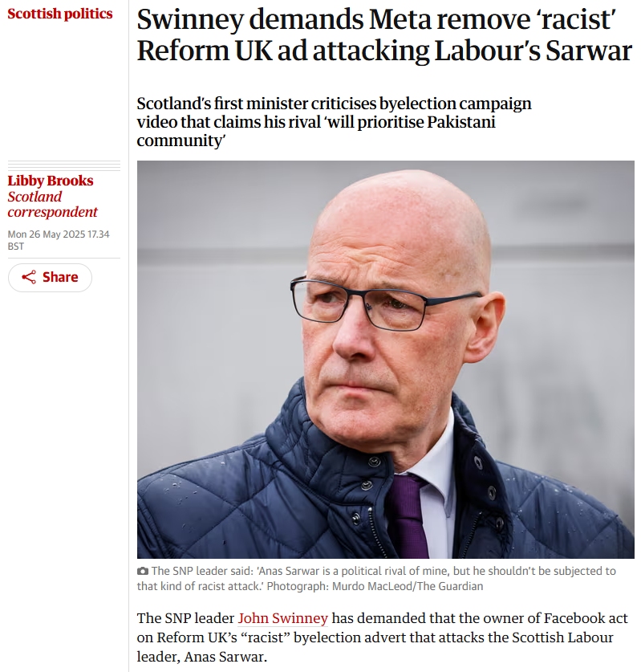Click the article headline about Swinney and Meta
Screen dimensions: 641x672
point(384,35)
